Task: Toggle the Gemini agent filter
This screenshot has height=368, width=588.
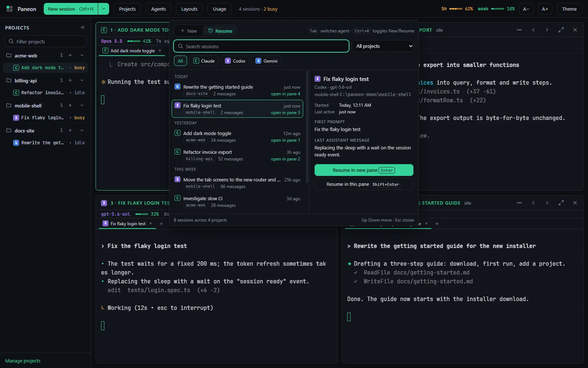Action: (x=266, y=61)
